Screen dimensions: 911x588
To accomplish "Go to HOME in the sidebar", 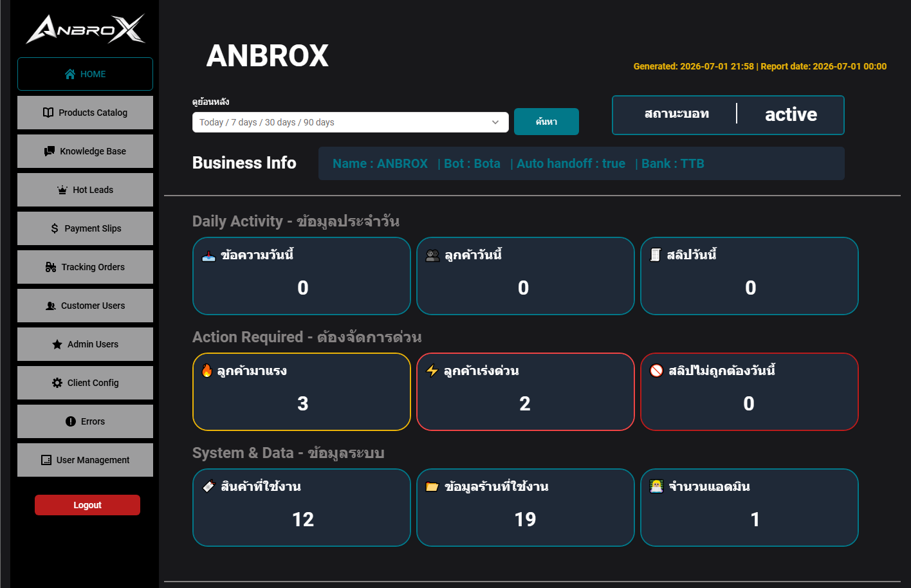I will 85,74.
